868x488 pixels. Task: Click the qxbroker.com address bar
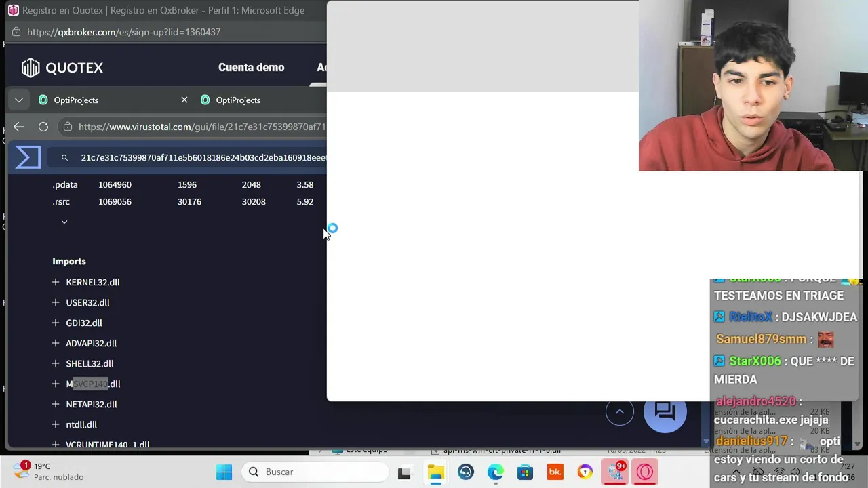click(123, 32)
